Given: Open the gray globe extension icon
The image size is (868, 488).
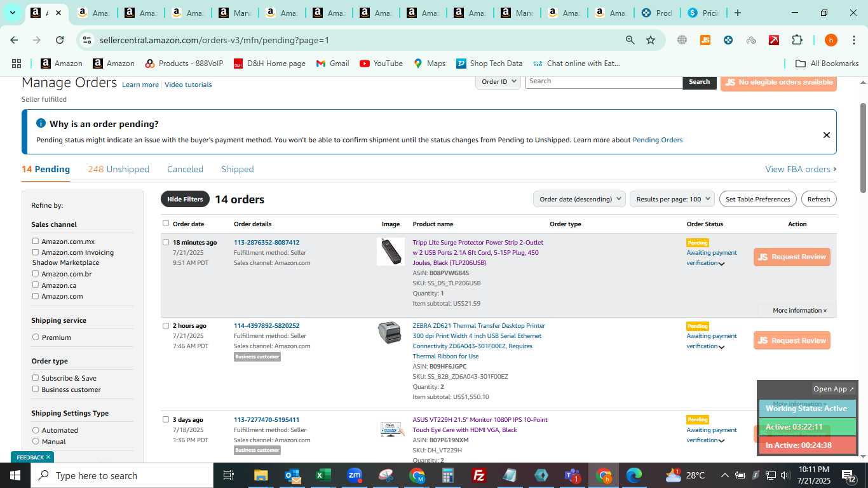Looking at the screenshot, I should 682,40.
